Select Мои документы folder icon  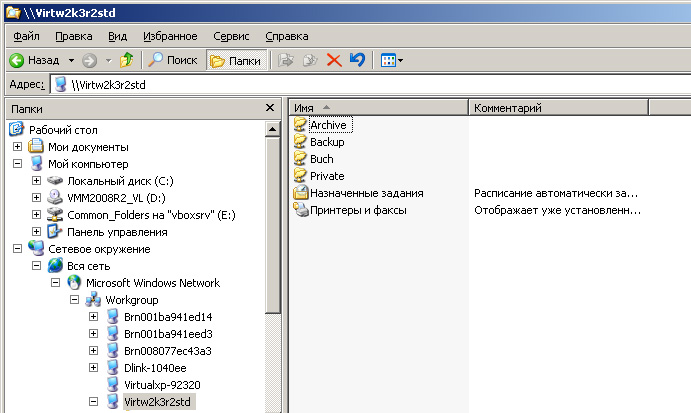pyautogui.click(x=36, y=146)
